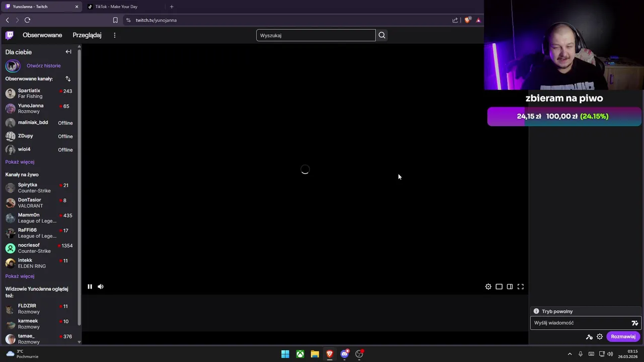Pause the stream playback
644x362 pixels.
[x=90, y=287]
